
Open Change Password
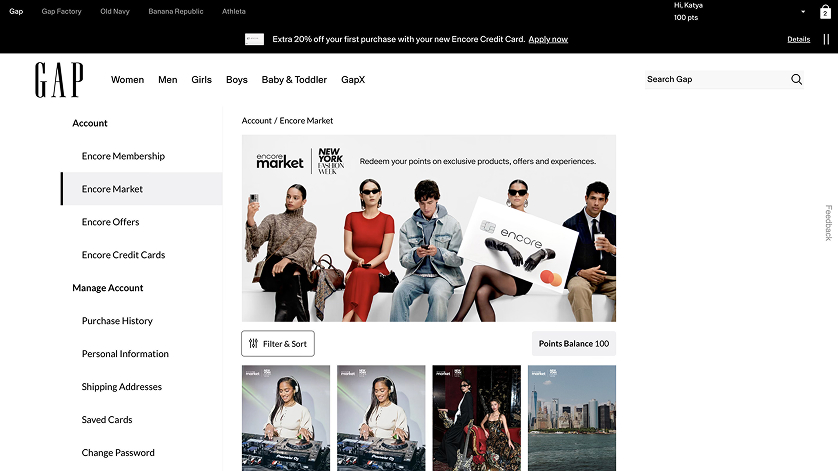pos(118,453)
